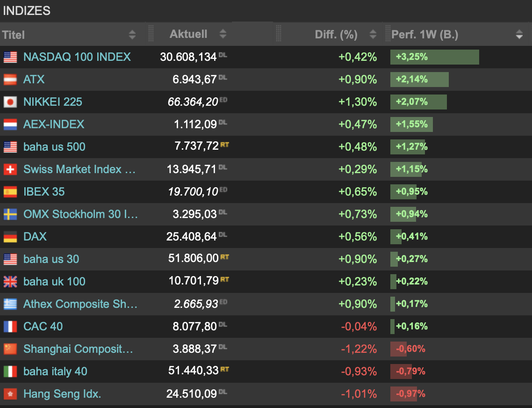Click the value 7.737,72
Viewport: 532px width, 408px height.
[196, 146]
